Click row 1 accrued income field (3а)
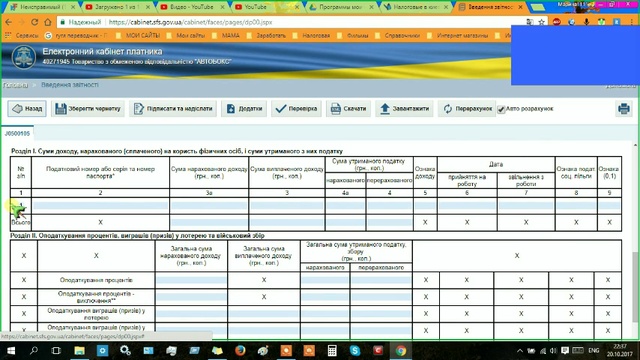This screenshot has height=360, width=640. 209,205
